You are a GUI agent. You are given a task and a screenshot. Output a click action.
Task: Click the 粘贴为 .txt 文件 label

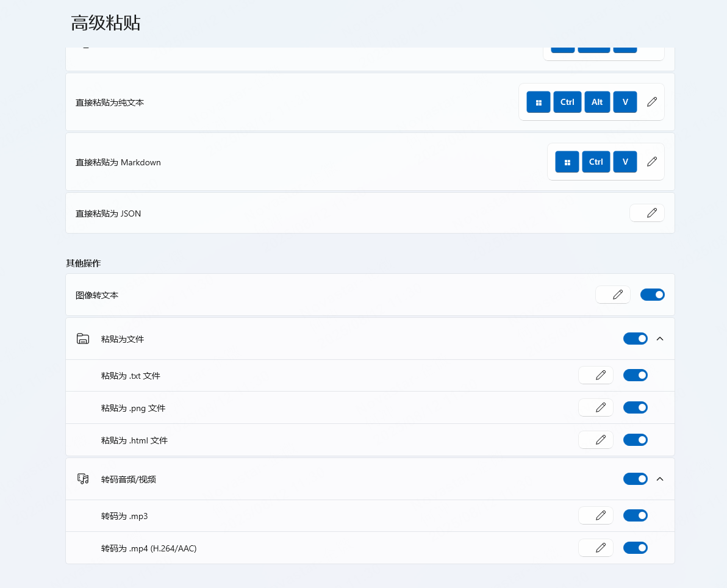[131, 376]
